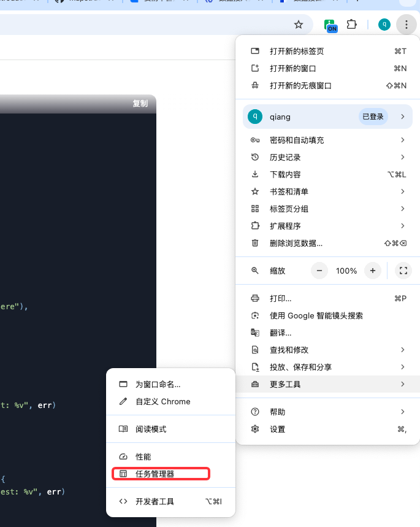Select 性能 in submenu

point(170,457)
